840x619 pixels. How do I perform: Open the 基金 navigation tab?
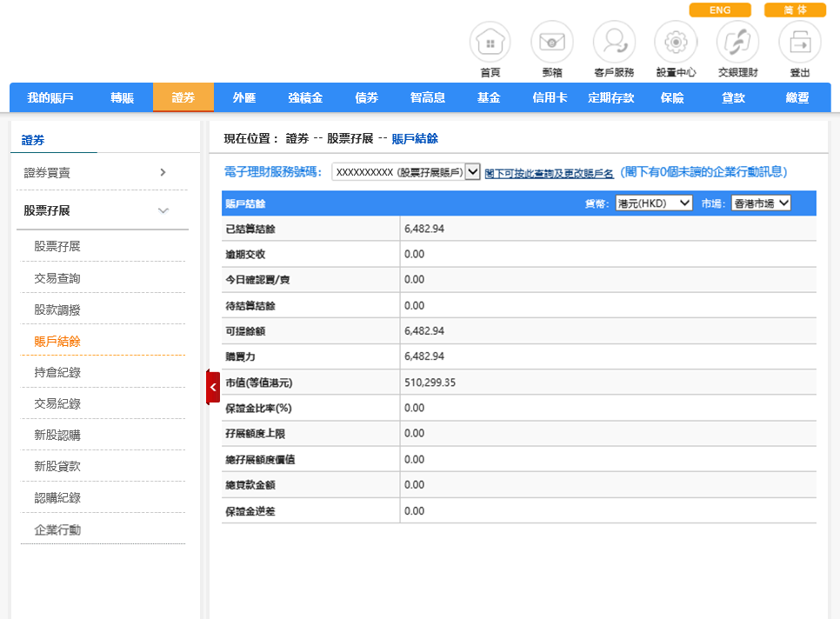489,97
